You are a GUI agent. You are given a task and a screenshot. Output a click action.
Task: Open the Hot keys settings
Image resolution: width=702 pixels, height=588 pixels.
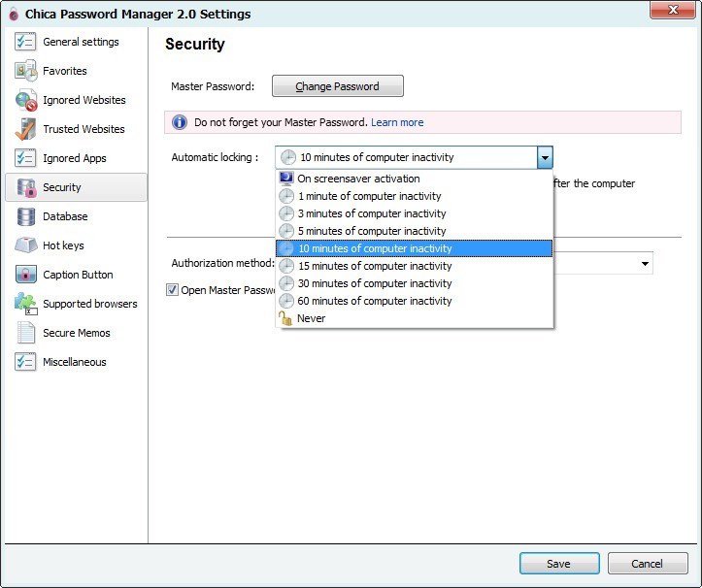77,245
